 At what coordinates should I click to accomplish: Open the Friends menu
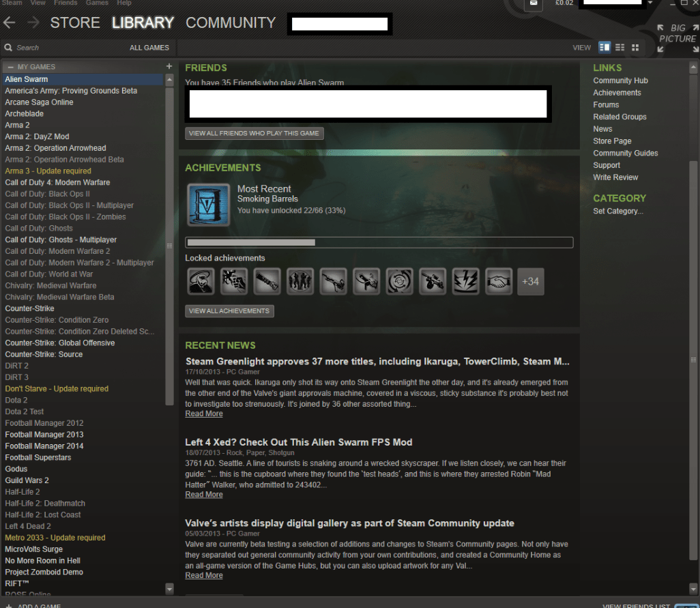coord(65,3)
